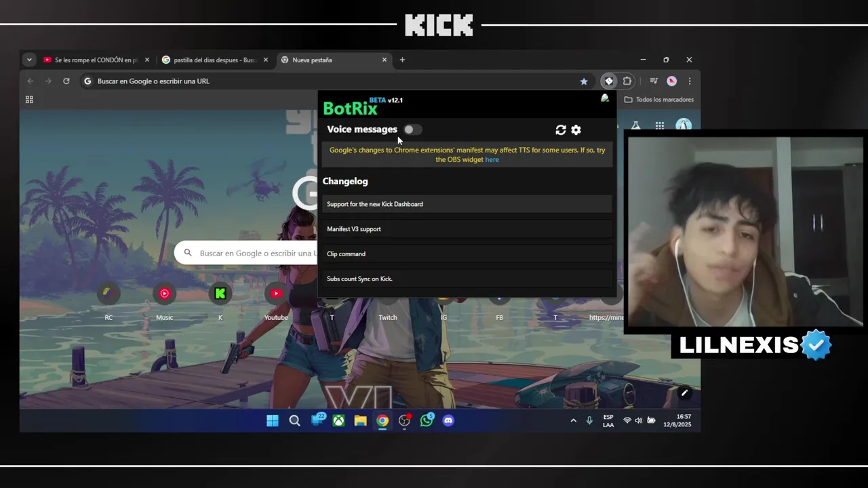The width and height of the screenshot is (868, 488).
Task: Open the clock showing 16:57
Action: pyautogui.click(x=677, y=421)
